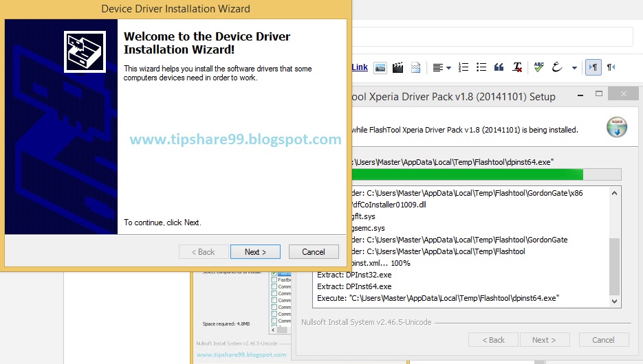Viewport: 643px width, 364px height.
Task: Click Next in Device Driver Installation Wizard
Action: [255, 252]
